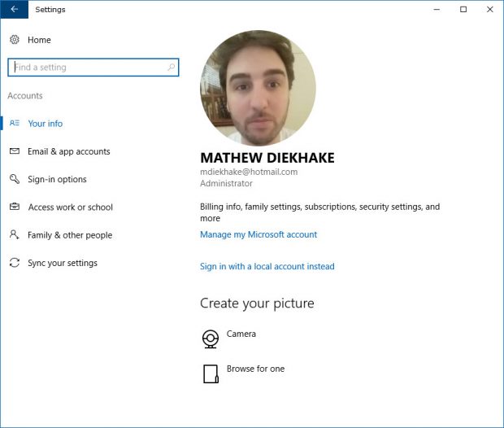Click the back arrow in the title bar
This screenshot has height=428, width=504.
tap(14, 9)
